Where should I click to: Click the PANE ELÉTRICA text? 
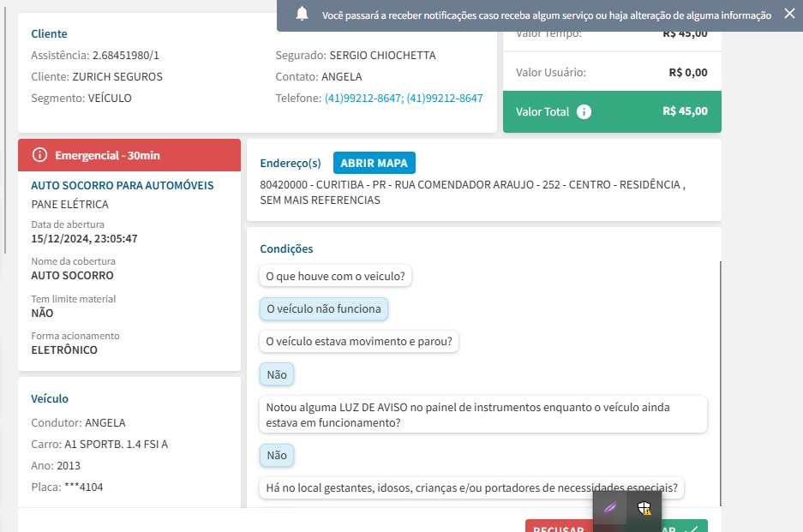coord(69,204)
